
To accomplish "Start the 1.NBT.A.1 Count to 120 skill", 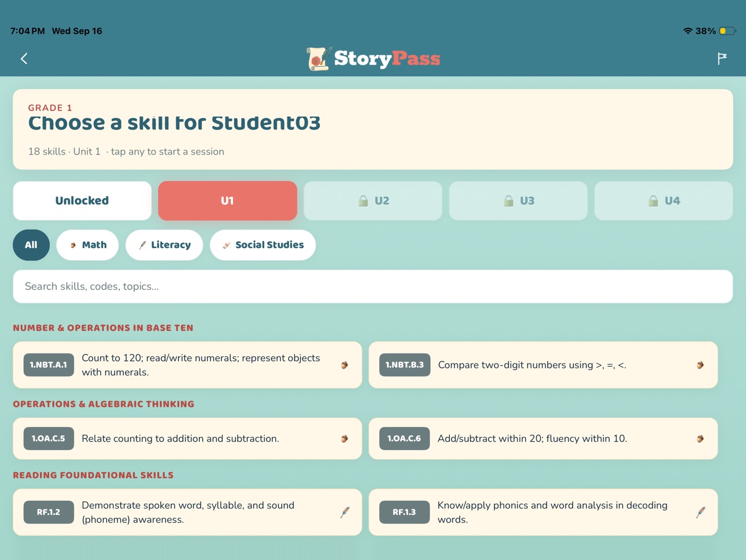I will pyautogui.click(x=187, y=365).
